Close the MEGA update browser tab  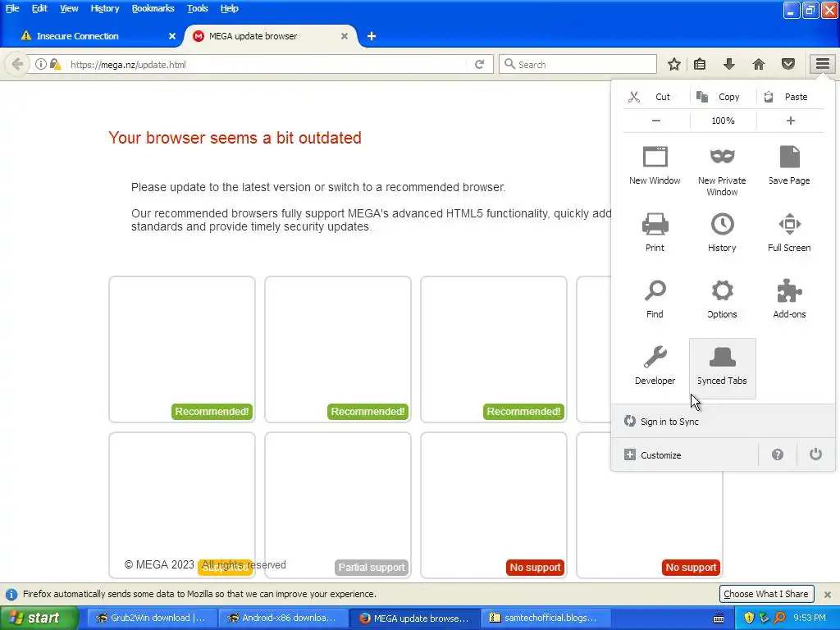[345, 36]
